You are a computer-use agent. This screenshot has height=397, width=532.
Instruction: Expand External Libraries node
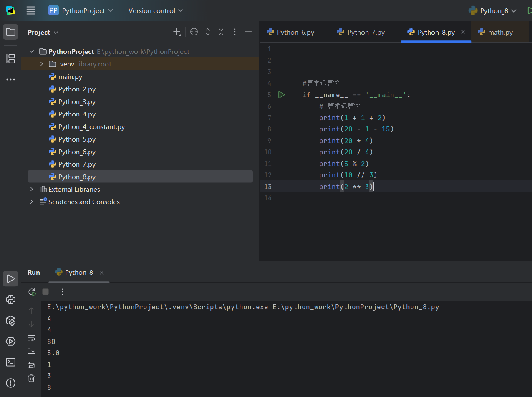[32, 189]
